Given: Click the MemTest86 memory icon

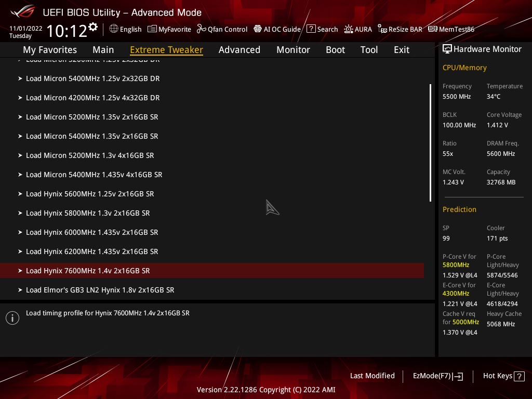Looking at the screenshot, I should click(x=433, y=29).
